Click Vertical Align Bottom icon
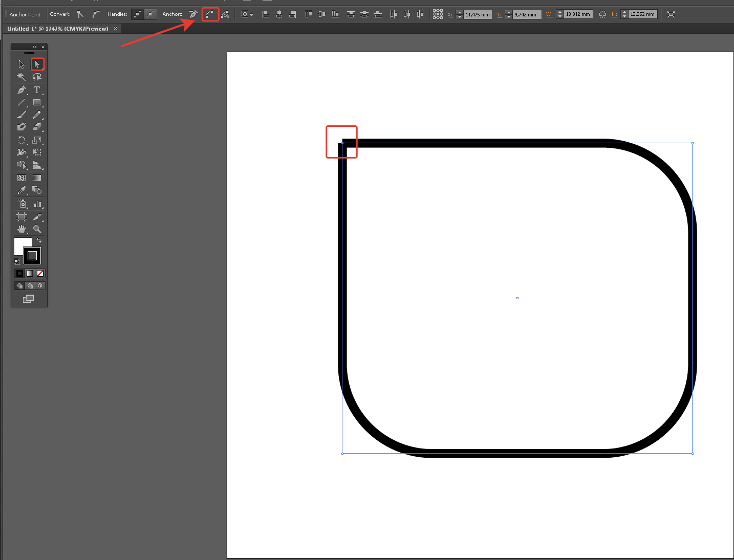The width and height of the screenshot is (734, 560). point(335,14)
